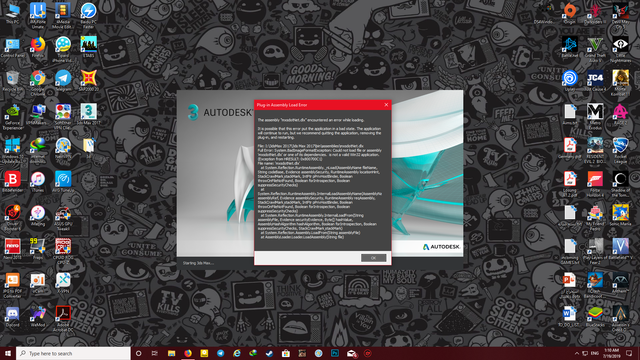Open the Nero 2018 desktop shortcut
This screenshot has width=640, height=360.
tap(12, 249)
